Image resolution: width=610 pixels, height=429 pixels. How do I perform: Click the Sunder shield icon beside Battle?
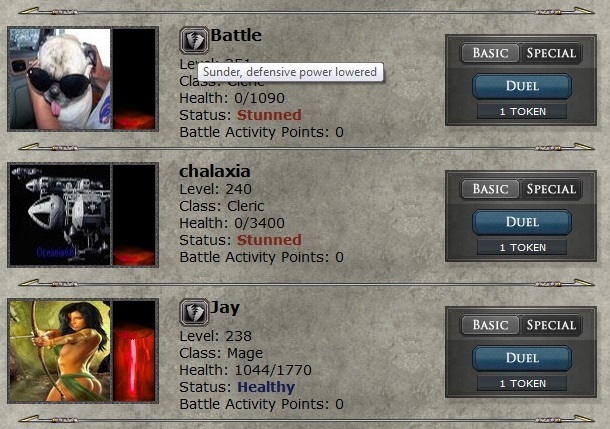pos(194,40)
